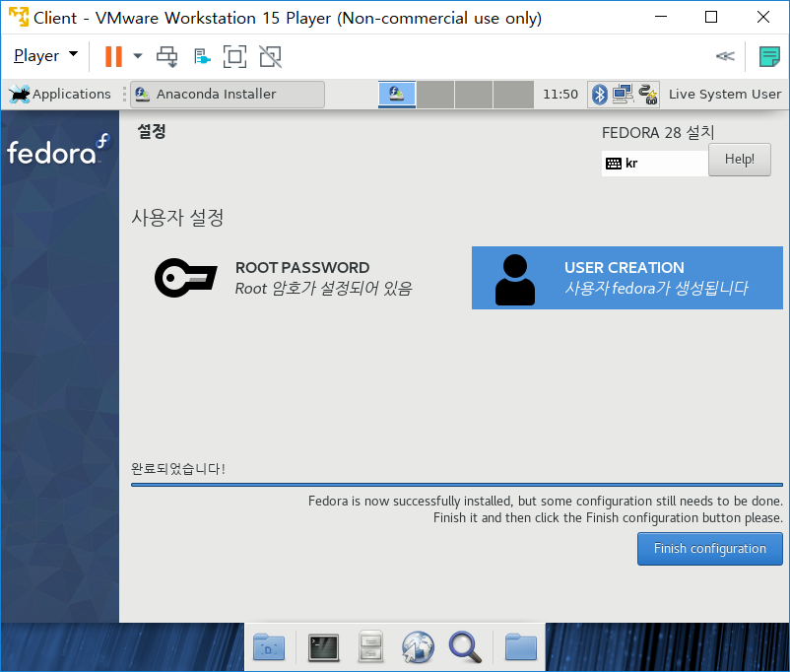Toggle Unity mode icon

pyautogui.click(x=271, y=56)
